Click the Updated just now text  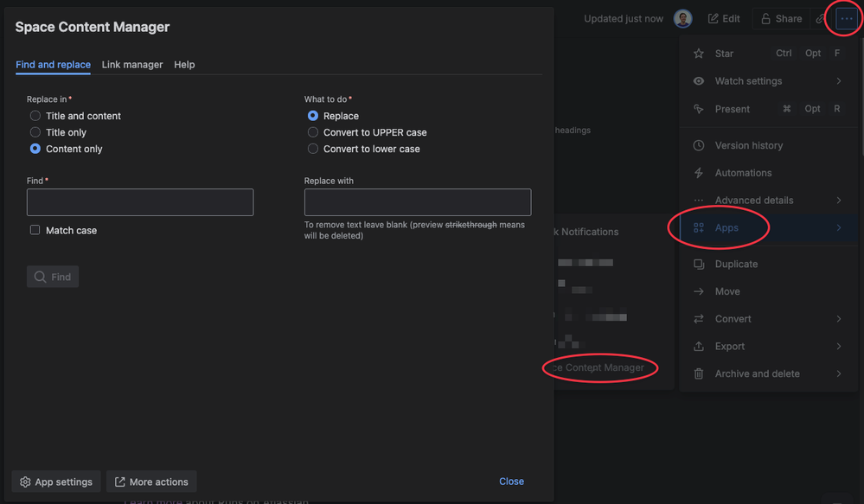(x=624, y=19)
